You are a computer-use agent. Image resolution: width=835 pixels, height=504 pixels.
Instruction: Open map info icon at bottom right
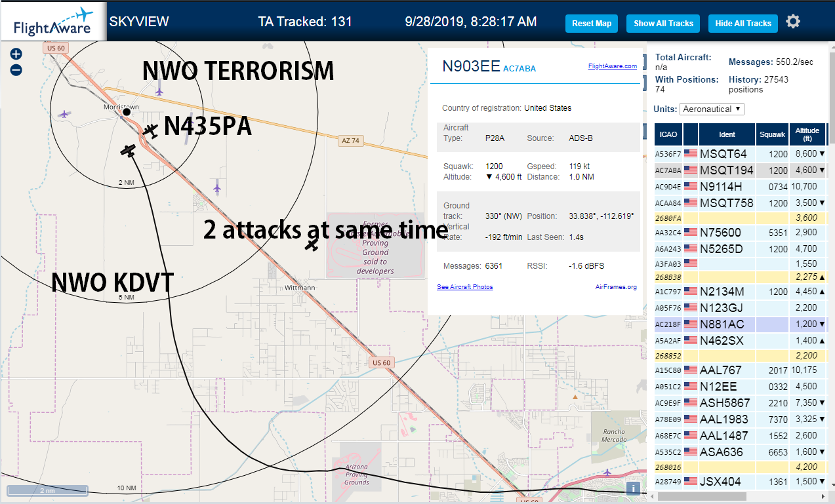click(633, 488)
